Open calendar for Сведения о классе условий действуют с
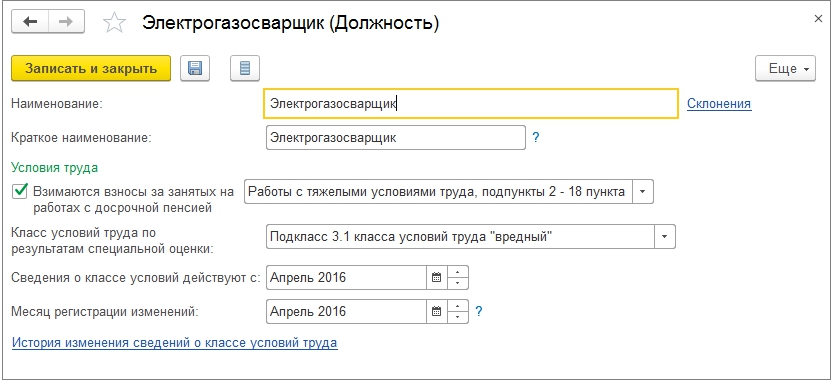The width and height of the screenshot is (838, 380). point(437,277)
